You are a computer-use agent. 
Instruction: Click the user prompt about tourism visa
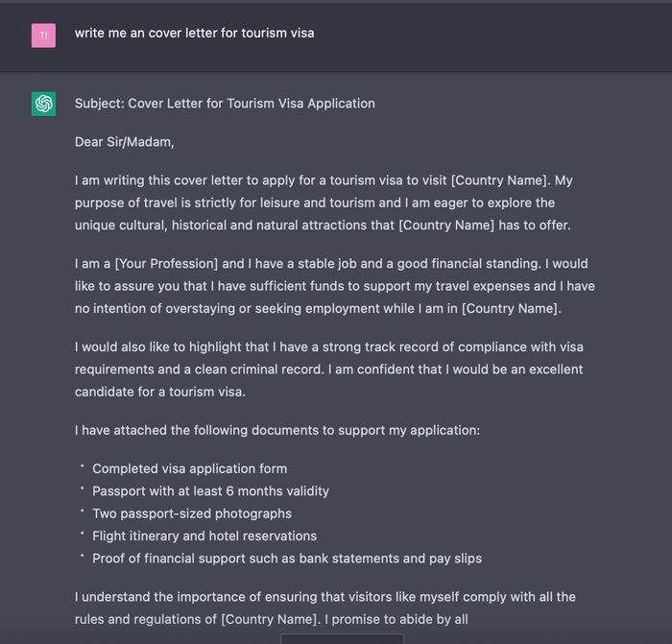pyautogui.click(x=195, y=33)
